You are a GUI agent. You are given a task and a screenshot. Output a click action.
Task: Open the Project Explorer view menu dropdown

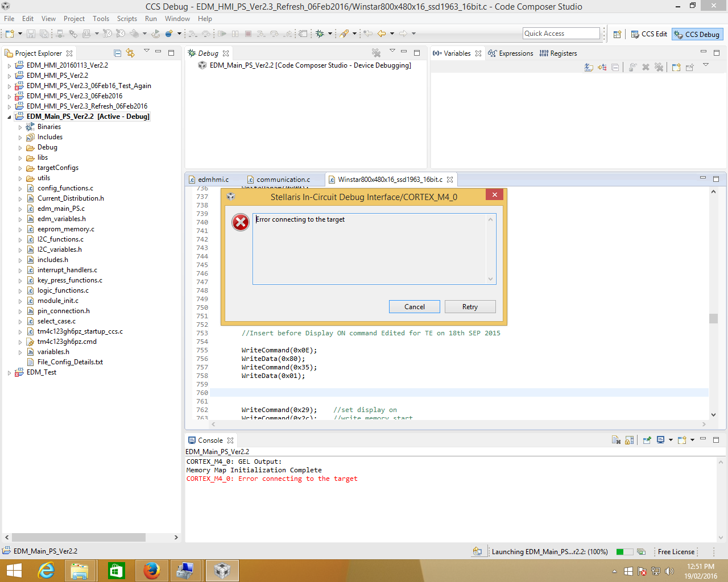(x=146, y=52)
